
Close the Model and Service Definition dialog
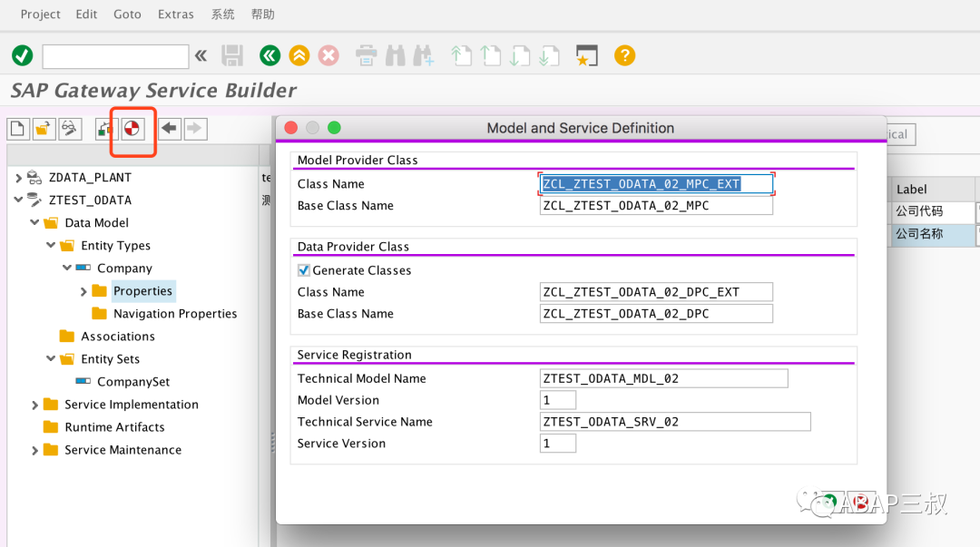coord(290,128)
